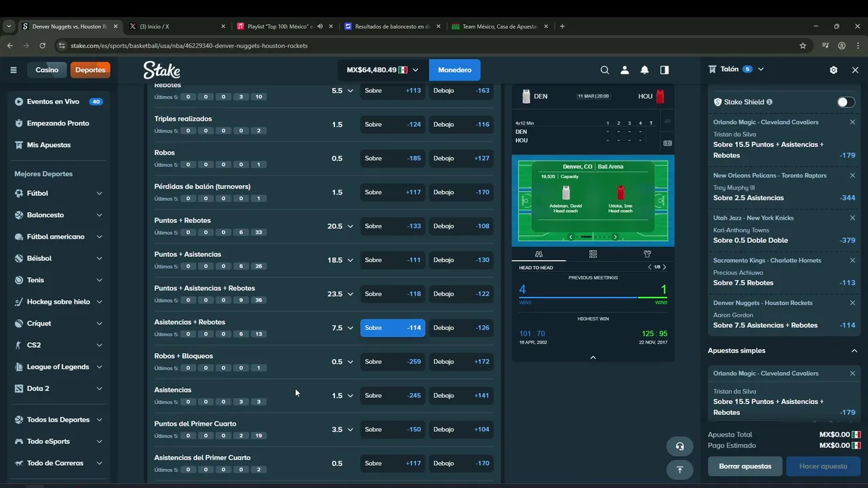Select Sobre -124 for Triples realizados
Viewport: 868px width, 488px height.
coord(393,124)
